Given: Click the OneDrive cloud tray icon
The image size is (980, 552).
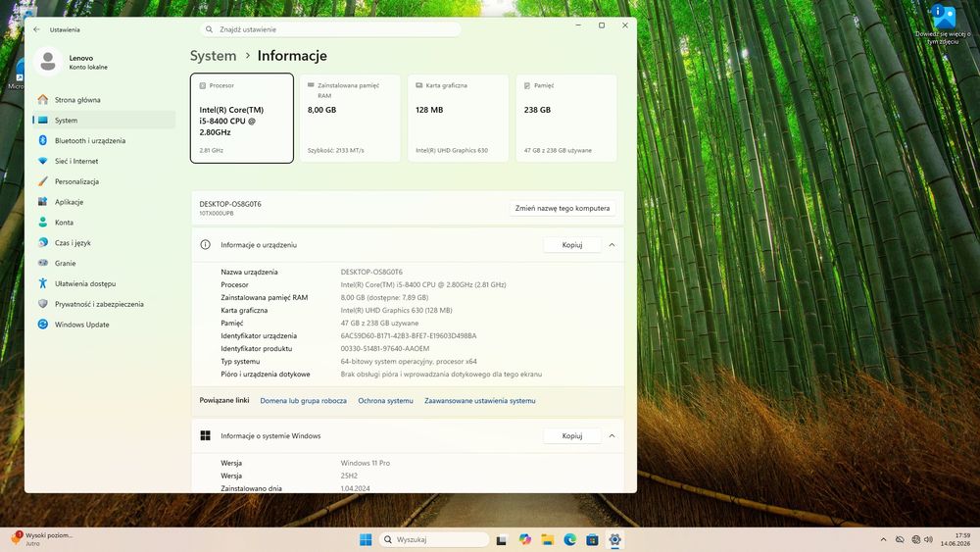Looking at the screenshot, I should (900, 539).
